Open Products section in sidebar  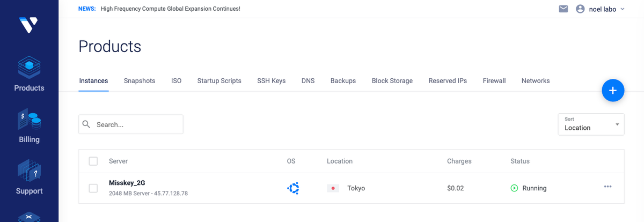(x=29, y=74)
